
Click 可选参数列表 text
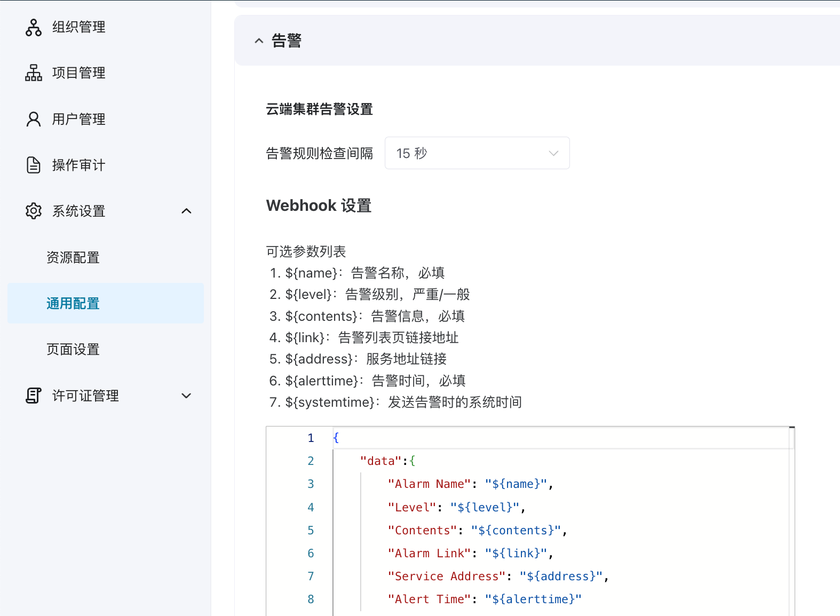tap(306, 251)
